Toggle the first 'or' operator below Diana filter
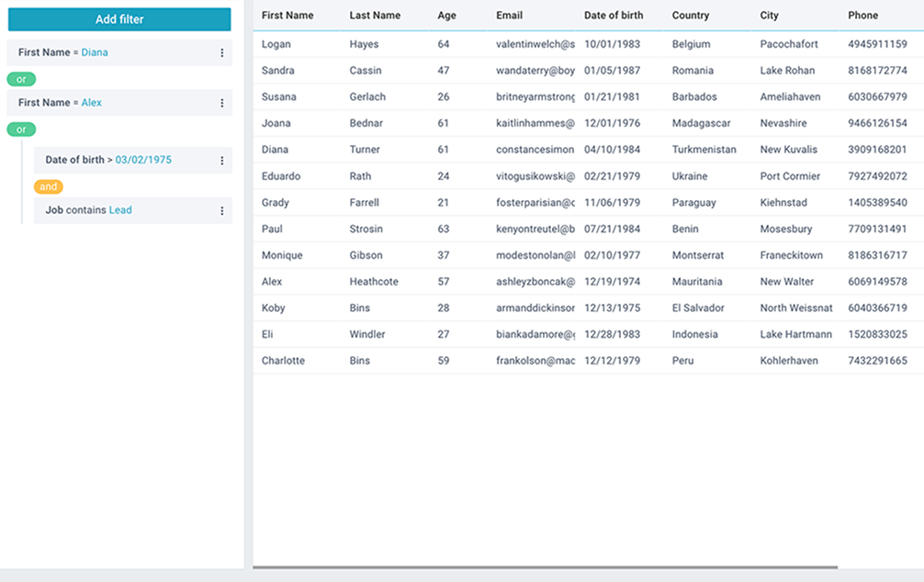The image size is (924, 582). pyautogui.click(x=21, y=79)
